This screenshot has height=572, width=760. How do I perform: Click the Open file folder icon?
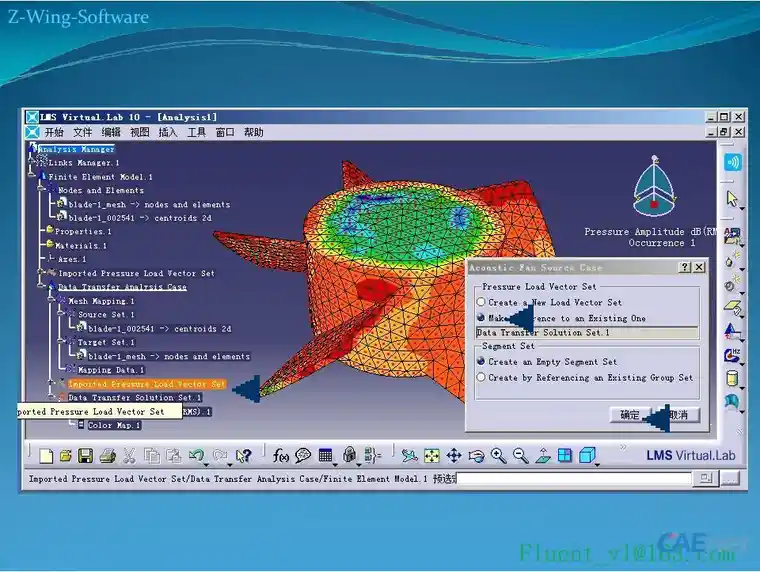tap(65, 456)
